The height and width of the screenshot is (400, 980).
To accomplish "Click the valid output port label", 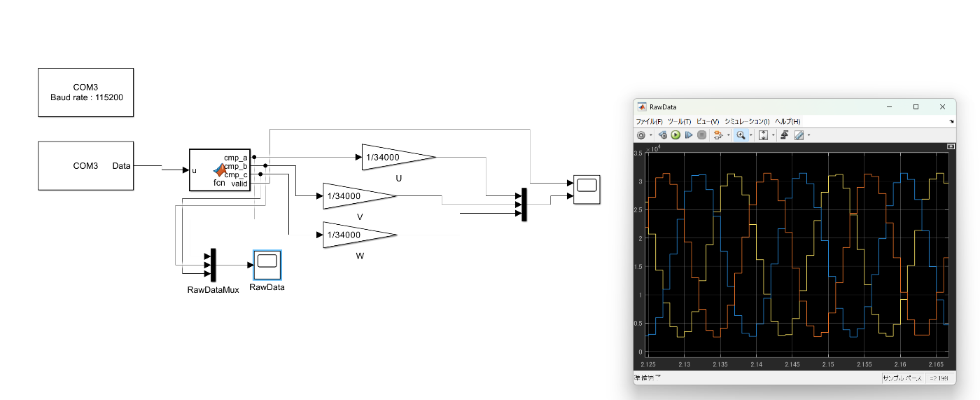I will point(239,184).
